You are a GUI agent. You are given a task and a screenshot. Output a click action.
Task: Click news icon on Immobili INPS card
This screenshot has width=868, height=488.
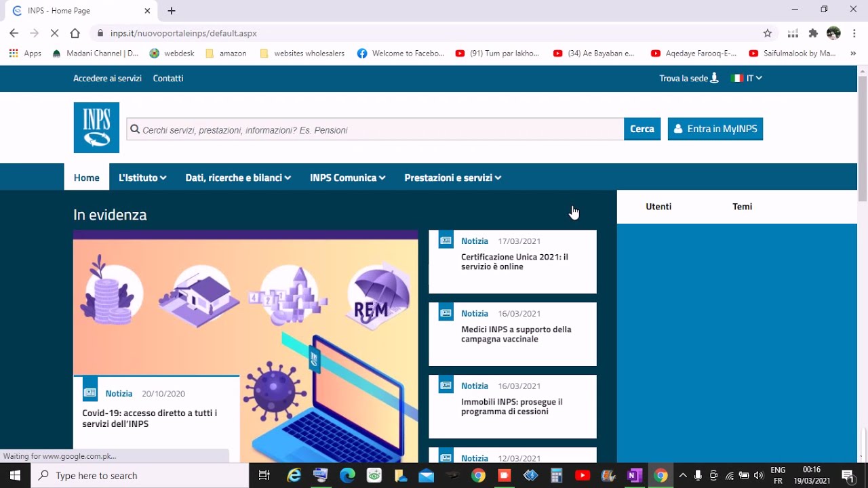(x=446, y=385)
